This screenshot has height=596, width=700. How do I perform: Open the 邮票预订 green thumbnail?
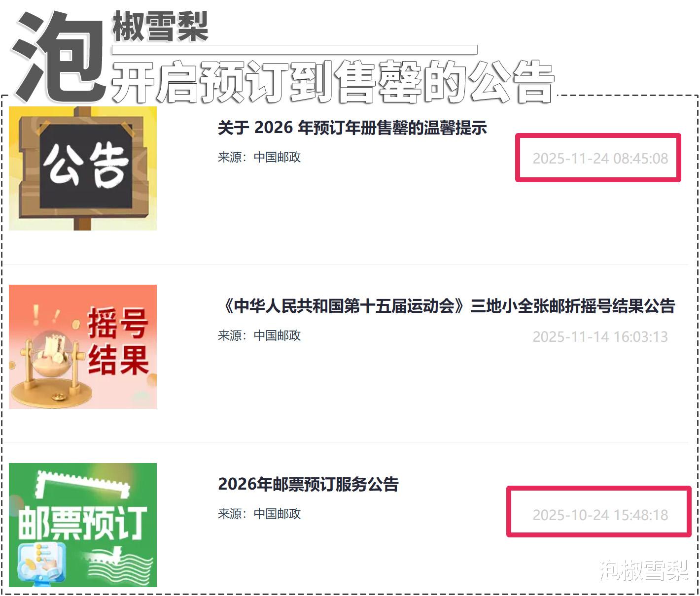pos(83,525)
